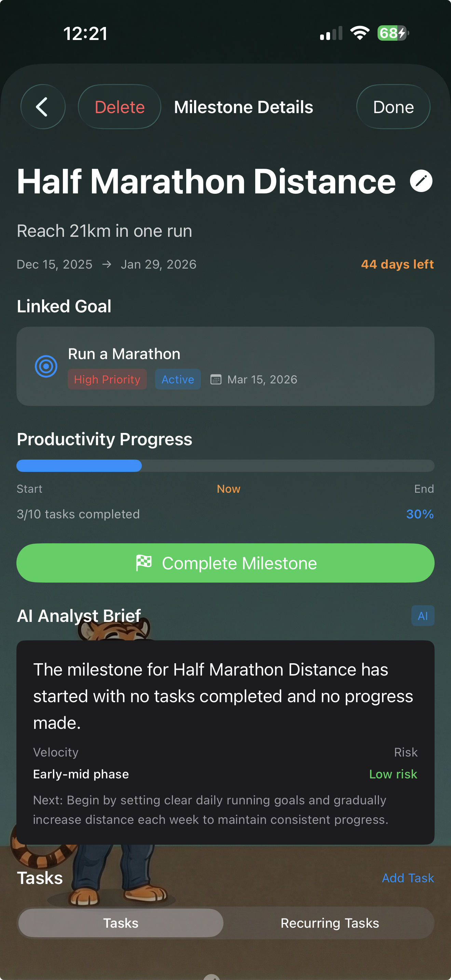Tap the 44 days left label
The image size is (451, 980).
[x=397, y=264]
